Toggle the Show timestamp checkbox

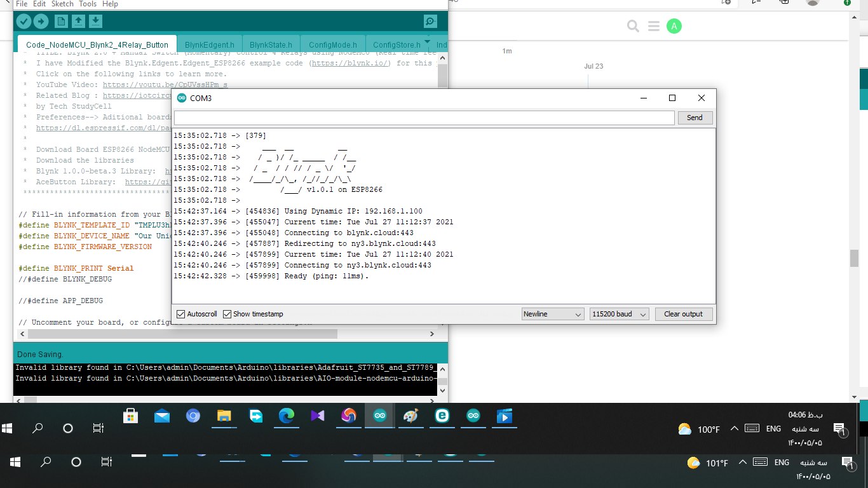227,314
